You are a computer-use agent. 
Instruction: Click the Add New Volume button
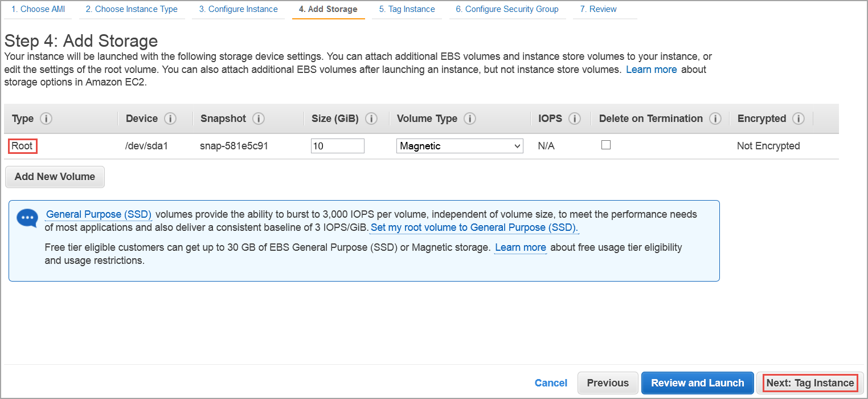[55, 177]
